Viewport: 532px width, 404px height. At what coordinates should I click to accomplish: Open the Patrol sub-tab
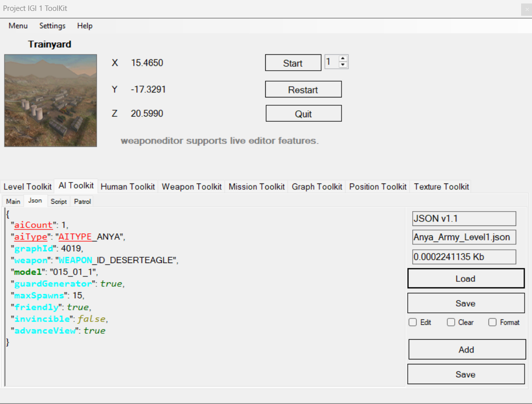point(83,201)
